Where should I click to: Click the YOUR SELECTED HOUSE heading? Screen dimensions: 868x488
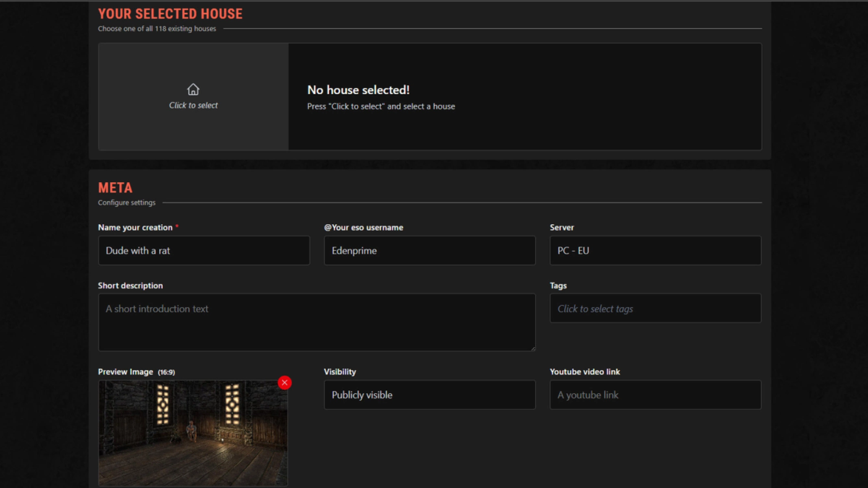click(170, 13)
